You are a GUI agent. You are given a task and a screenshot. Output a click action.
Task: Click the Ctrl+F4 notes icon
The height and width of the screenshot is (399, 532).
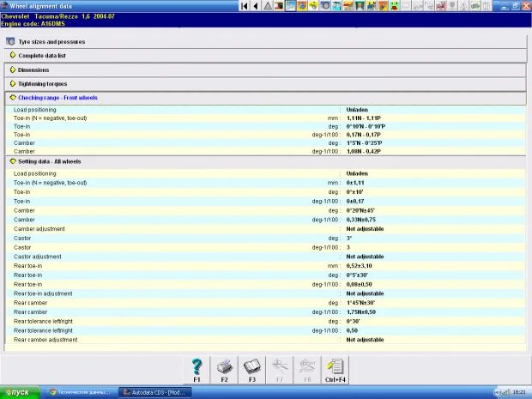tap(335, 369)
